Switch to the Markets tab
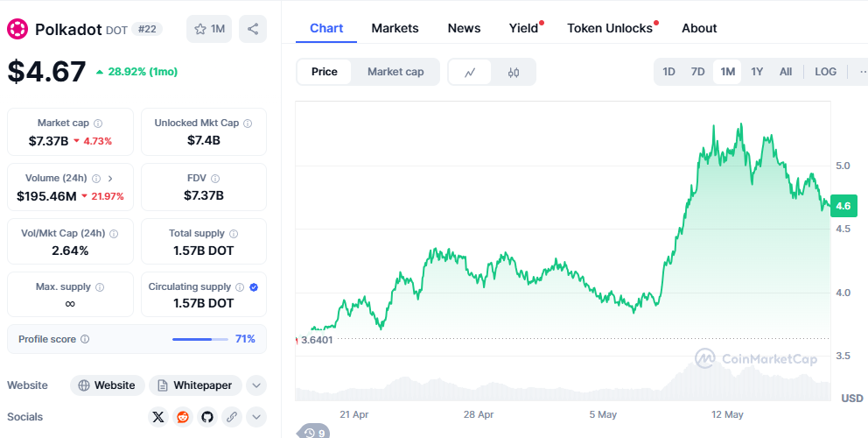868x438 pixels. click(395, 28)
